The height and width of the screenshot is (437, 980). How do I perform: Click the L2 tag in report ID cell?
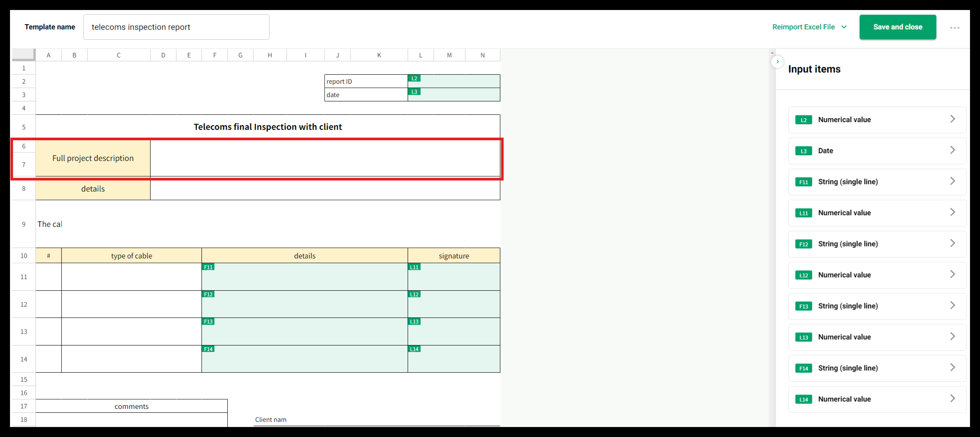point(414,78)
